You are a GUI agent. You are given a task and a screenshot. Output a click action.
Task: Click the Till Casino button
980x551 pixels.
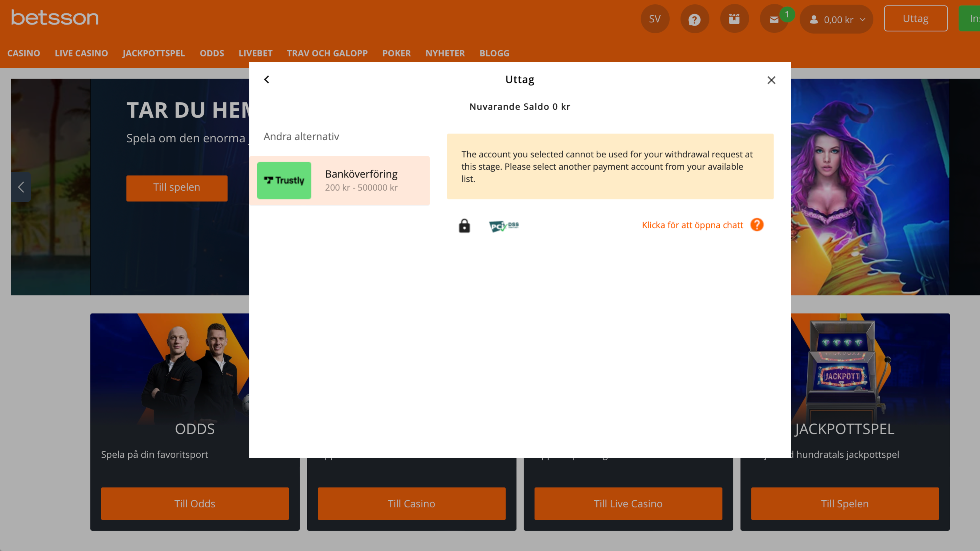[x=412, y=504]
